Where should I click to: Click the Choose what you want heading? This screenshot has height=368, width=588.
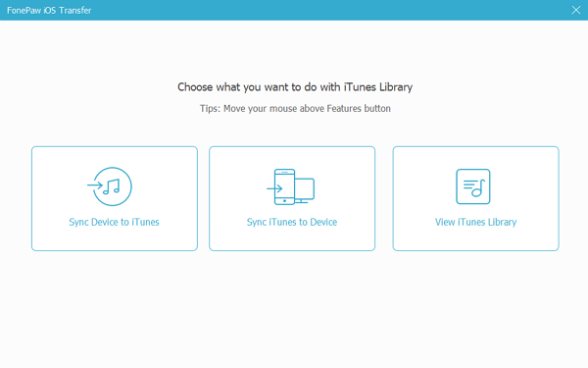pos(295,87)
